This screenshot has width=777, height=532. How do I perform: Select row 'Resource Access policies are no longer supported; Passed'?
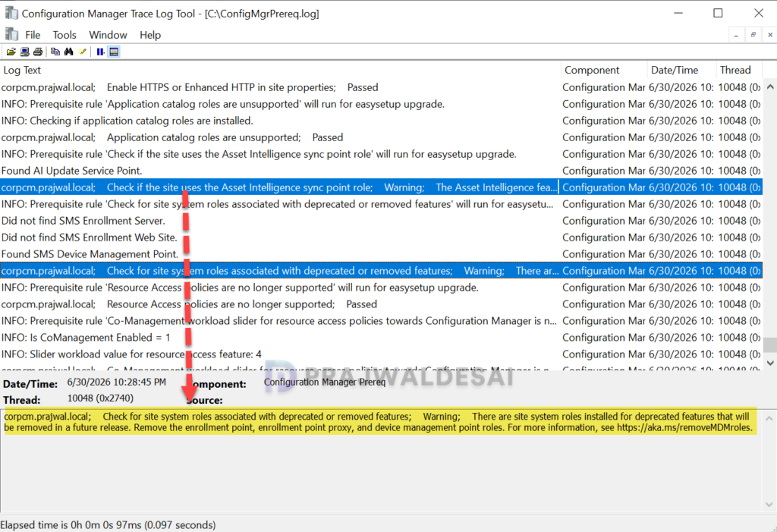381,304
